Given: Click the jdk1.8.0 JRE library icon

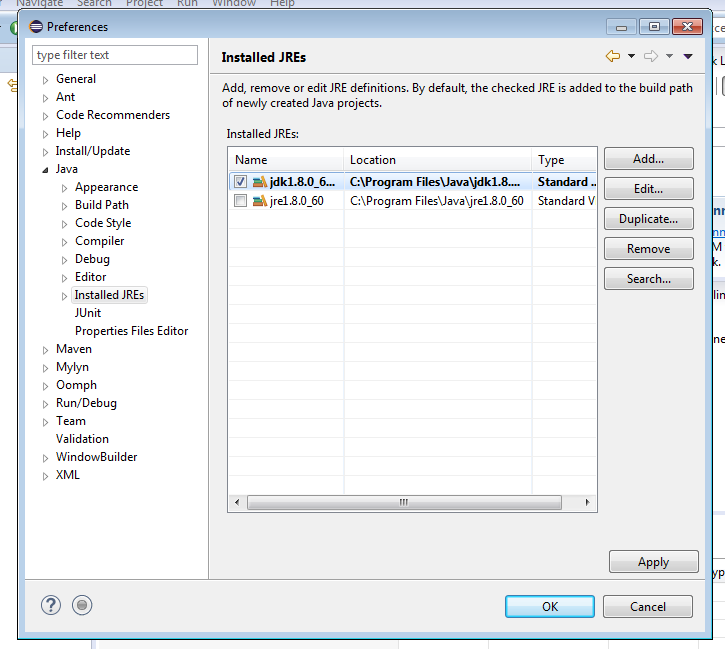Looking at the screenshot, I should [259, 182].
